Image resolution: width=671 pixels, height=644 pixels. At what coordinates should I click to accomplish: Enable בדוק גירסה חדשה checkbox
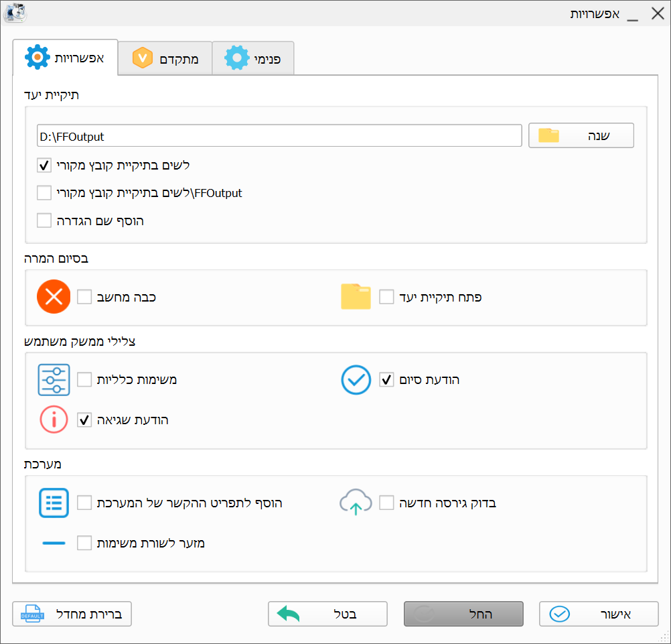click(x=386, y=503)
